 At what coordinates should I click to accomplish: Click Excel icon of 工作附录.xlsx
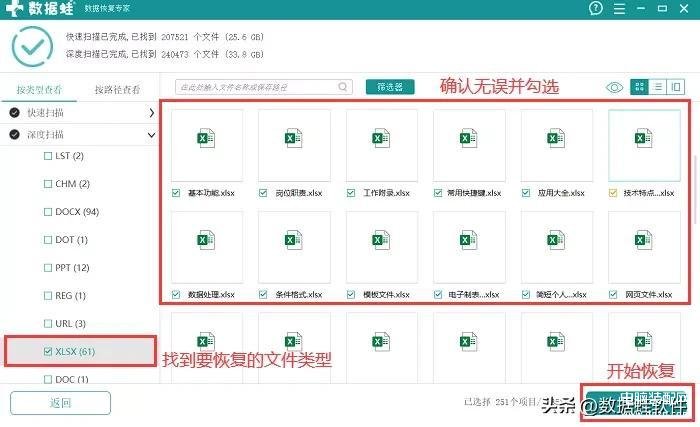(x=381, y=138)
